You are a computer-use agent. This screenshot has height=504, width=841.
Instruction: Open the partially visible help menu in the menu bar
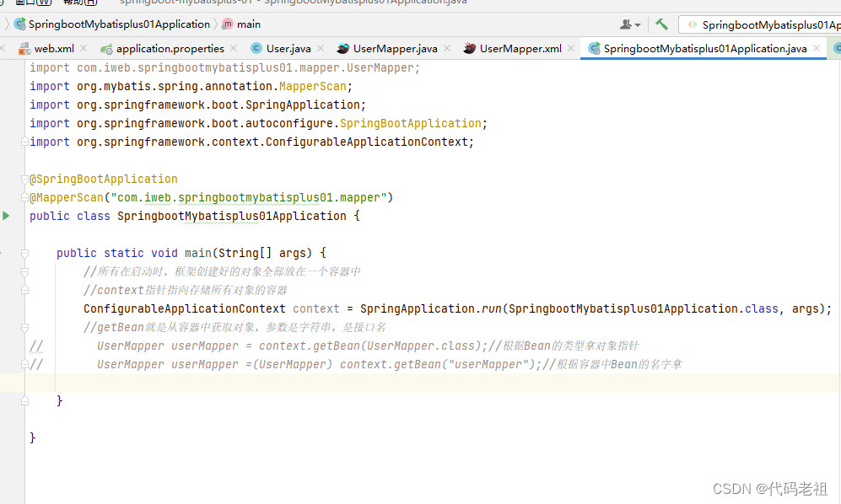tap(80, 3)
